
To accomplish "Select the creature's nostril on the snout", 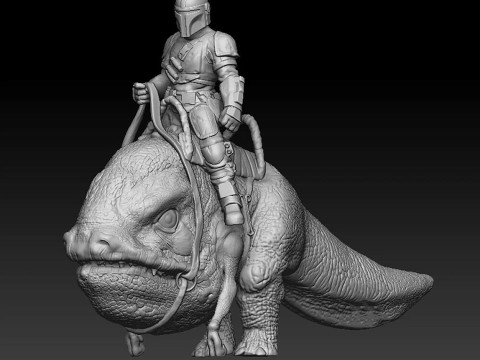I will coord(103,243).
